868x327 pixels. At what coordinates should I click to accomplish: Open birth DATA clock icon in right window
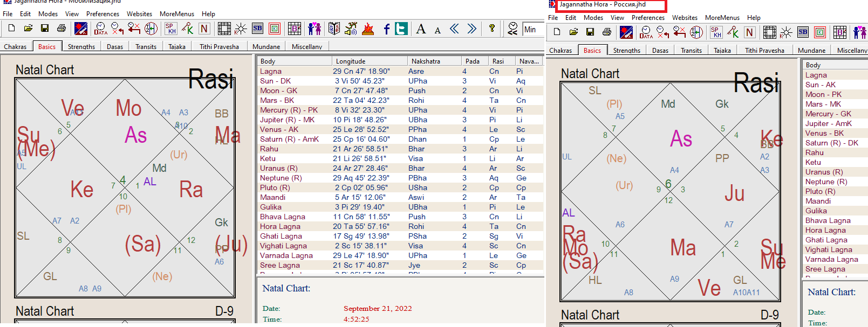click(x=646, y=32)
